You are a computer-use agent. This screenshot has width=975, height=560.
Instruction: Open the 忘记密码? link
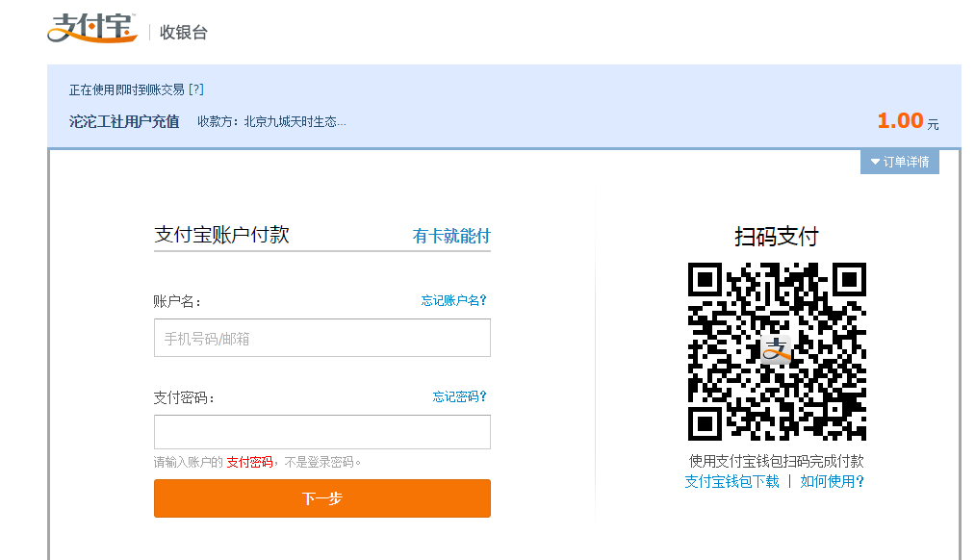coord(459,396)
